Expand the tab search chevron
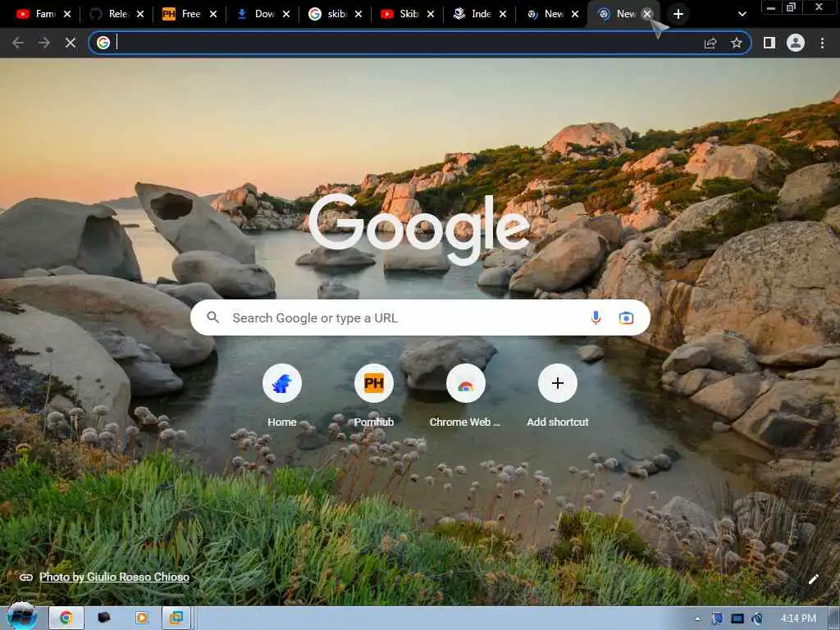Image resolution: width=840 pixels, height=630 pixels. tap(742, 14)
